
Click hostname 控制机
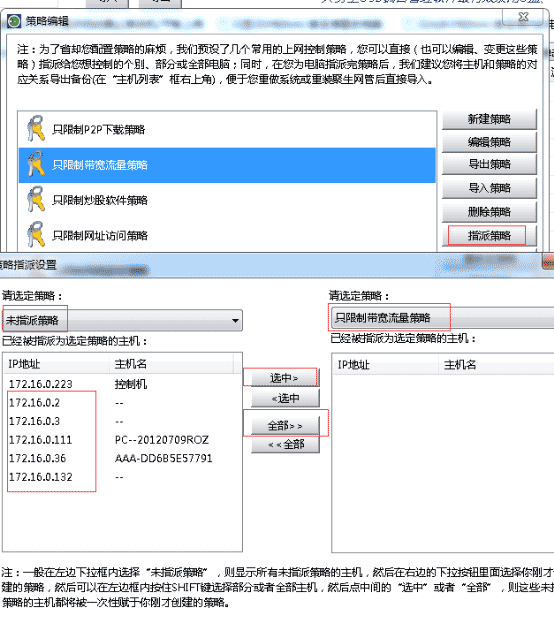(131, 384)
